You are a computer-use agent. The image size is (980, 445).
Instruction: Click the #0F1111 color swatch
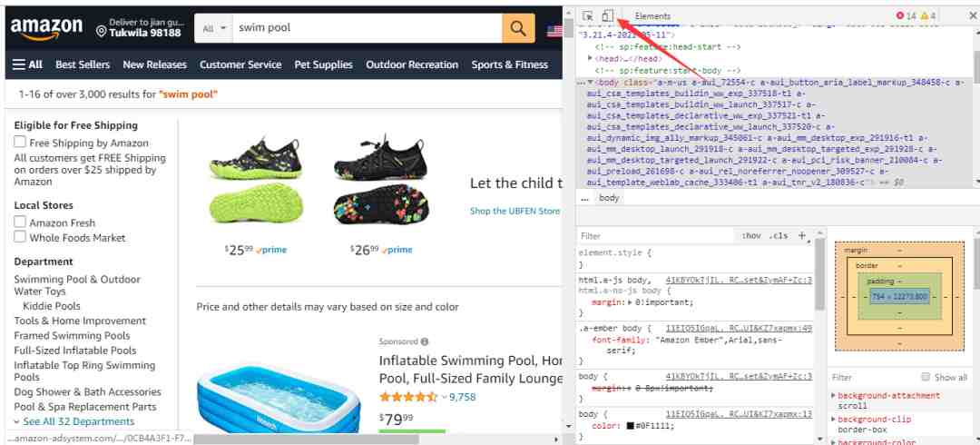click(x=631, y=426)
